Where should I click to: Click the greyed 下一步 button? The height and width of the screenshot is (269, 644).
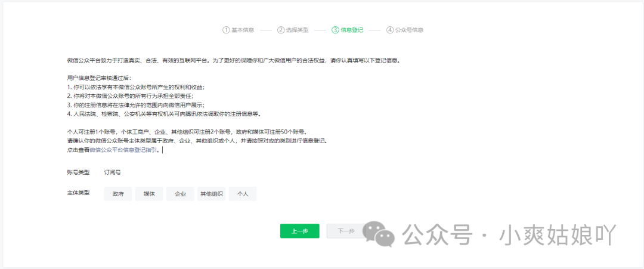click(346, 231)
